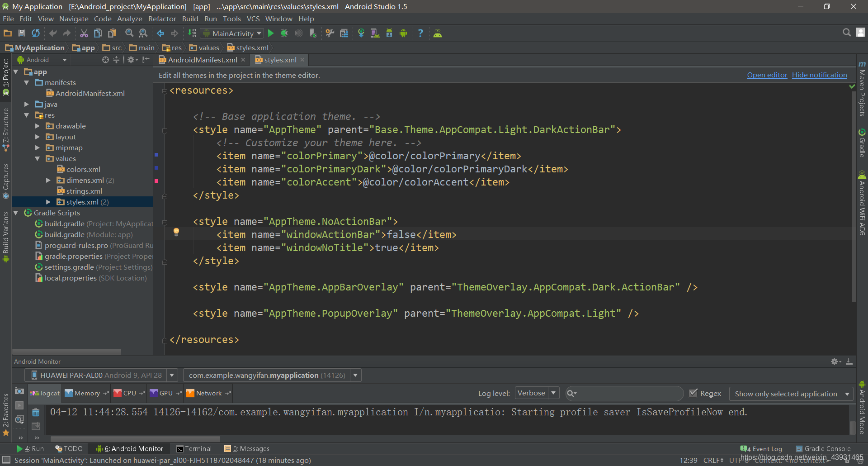
Task: Click the Hide notification link
Action: pyautogui.click(x=820, y=75)
